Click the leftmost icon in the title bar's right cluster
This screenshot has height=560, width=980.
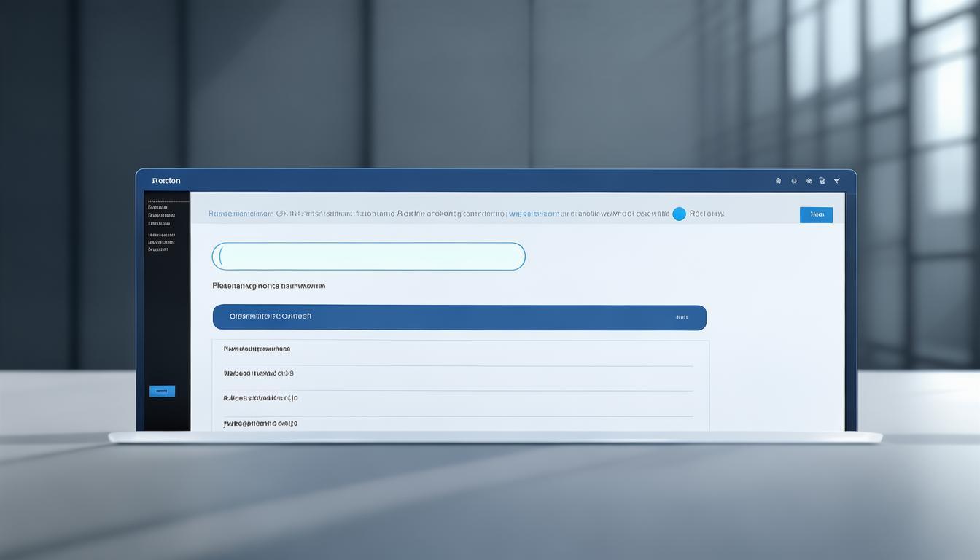pyautogui.click(x=778, y=181)
